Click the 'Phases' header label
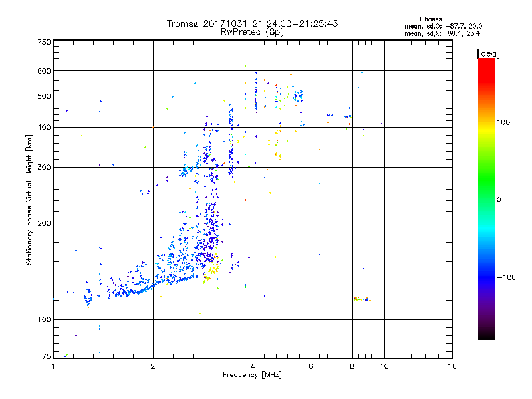Viewport: 532px width, 399px height. pos(430,19)
